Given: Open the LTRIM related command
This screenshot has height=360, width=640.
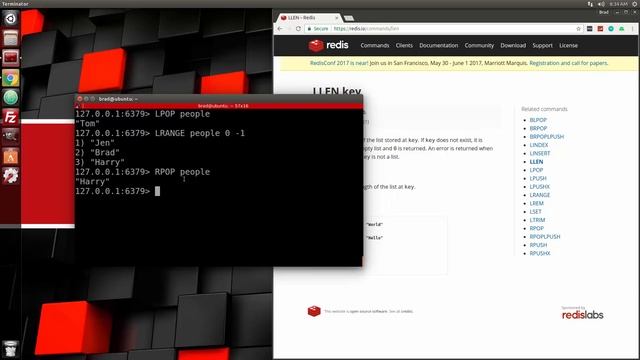Looking at the screenshot, I should (x=537, y=220).
